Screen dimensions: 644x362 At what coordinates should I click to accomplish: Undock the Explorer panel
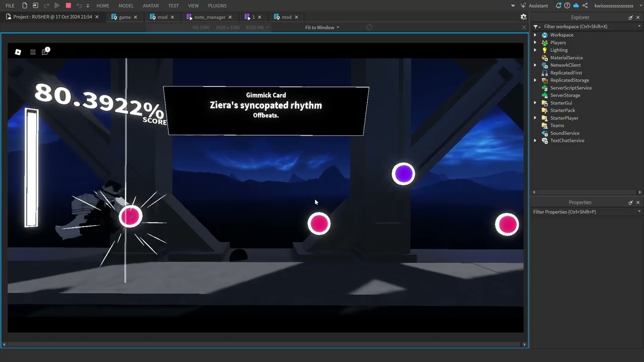[630, 18]
